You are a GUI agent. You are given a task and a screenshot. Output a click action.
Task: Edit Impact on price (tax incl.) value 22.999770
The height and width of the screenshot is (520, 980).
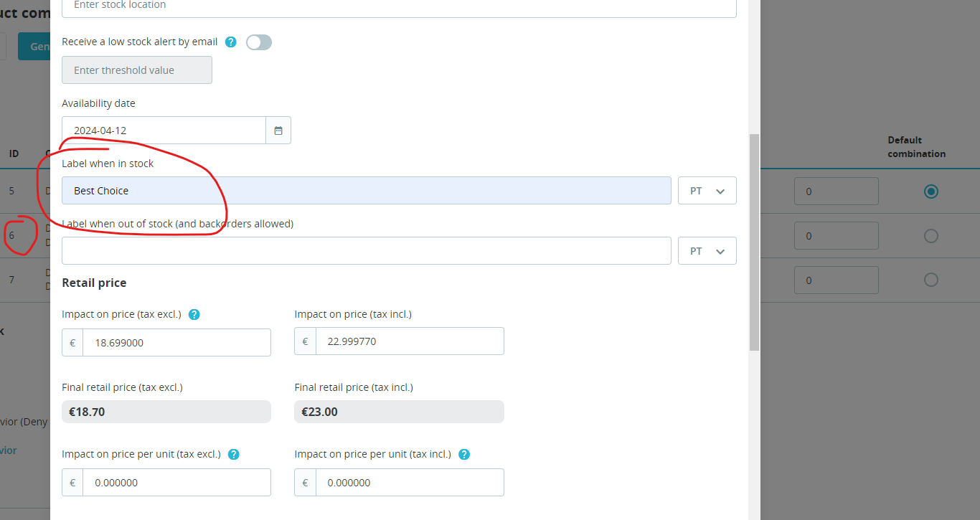pos(409,341)
